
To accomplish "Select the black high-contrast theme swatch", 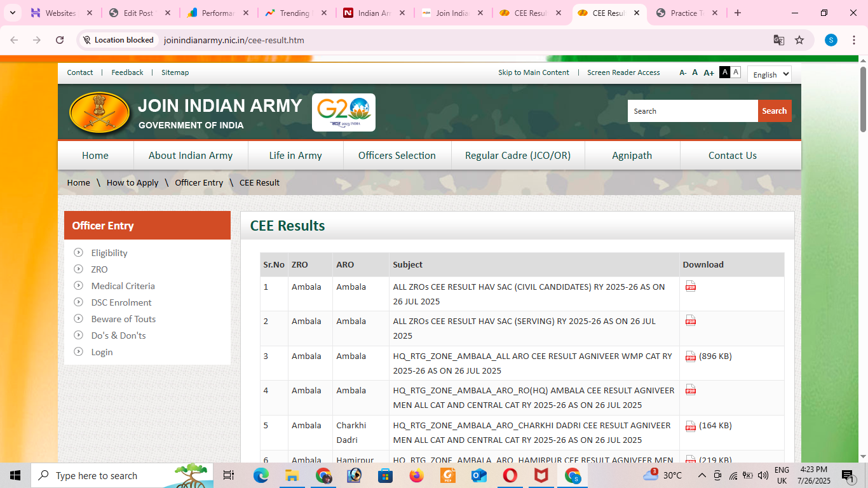I will click(x=724, y=72).
